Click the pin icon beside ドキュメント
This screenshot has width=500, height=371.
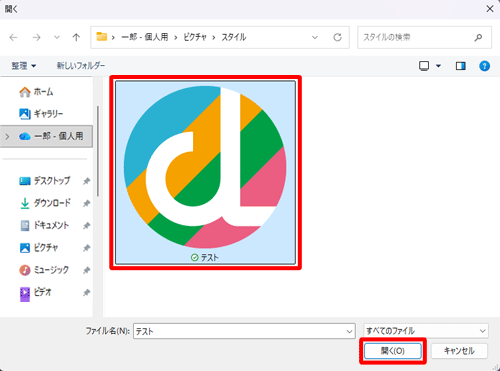click(86, 226)
